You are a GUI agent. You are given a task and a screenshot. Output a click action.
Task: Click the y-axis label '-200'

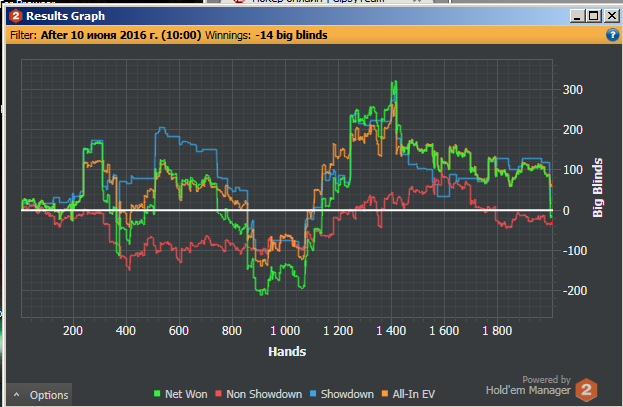pos(575,291)
